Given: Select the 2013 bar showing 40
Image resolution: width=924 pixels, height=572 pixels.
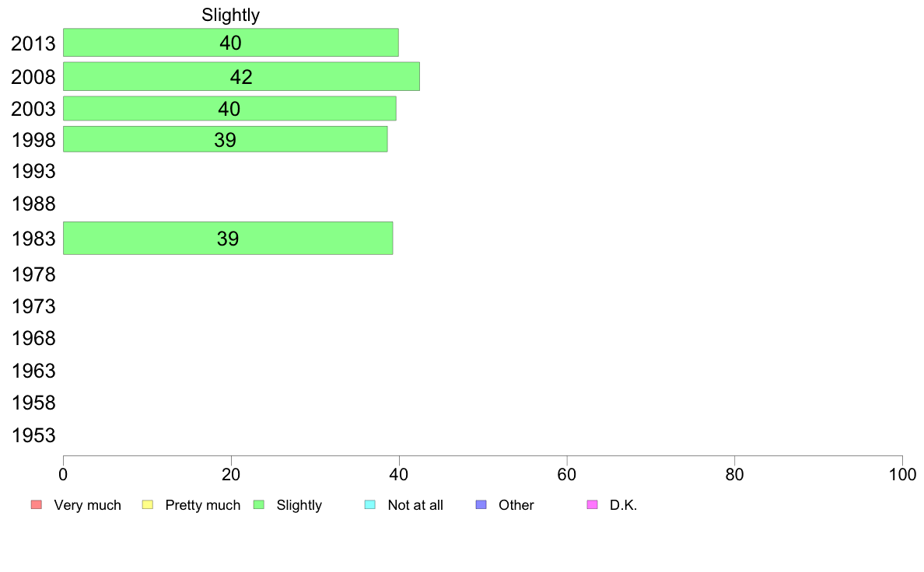Looking at the screenshot, I should (231, 43).
